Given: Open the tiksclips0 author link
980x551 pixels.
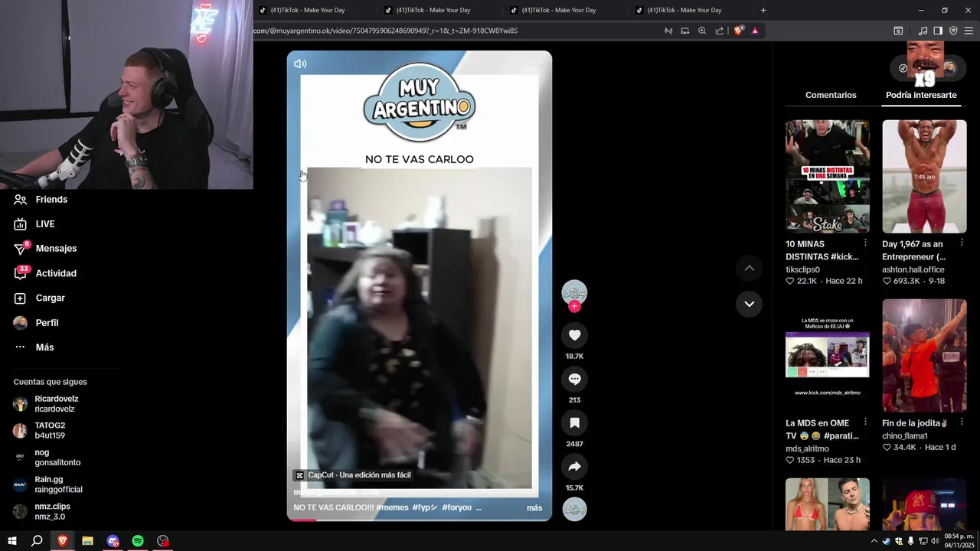Looking at the screenshot, I should pos(802,269).
